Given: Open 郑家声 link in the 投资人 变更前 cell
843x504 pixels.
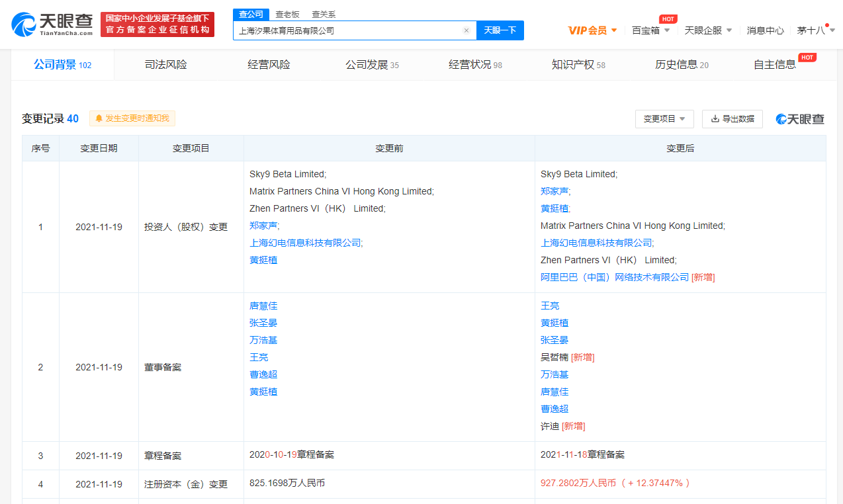Looking at the screenshot, I should coord(263,226).
